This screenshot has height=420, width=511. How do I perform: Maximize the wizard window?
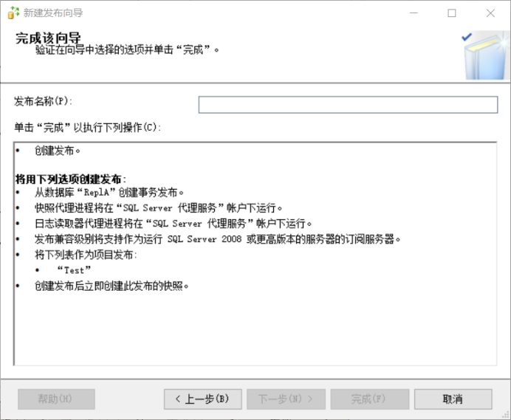(452, 13)
